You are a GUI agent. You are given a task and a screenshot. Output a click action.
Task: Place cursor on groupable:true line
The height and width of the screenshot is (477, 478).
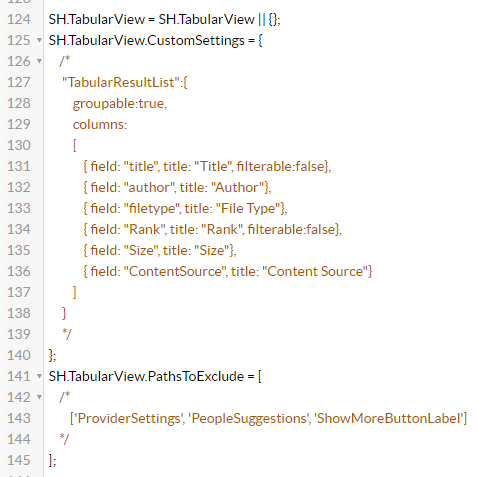tap(120, 104)
